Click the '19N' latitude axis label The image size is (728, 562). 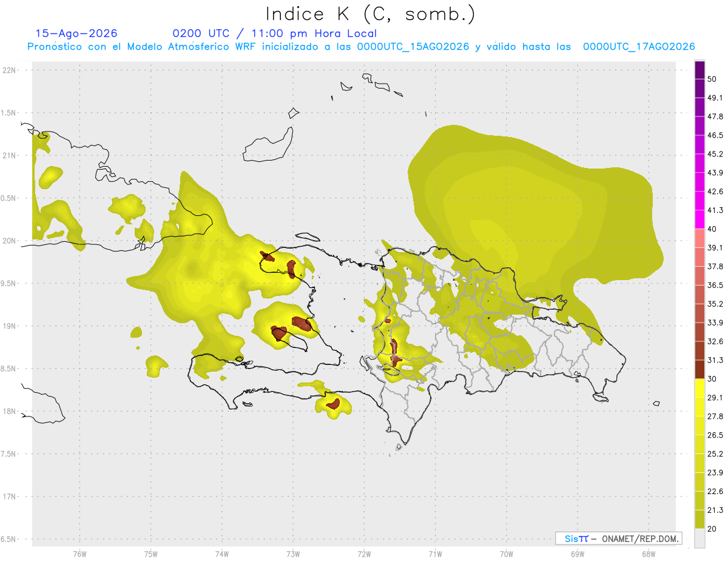(9, 326)
